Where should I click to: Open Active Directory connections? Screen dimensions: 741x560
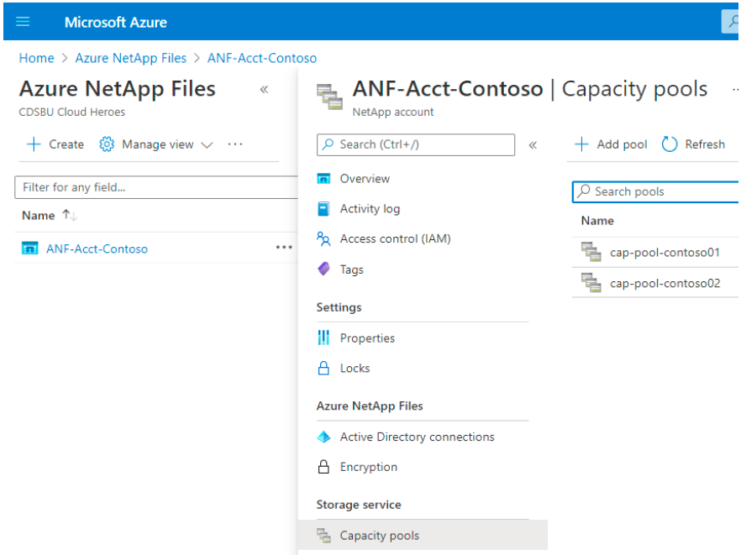click(x=417, y=437)
